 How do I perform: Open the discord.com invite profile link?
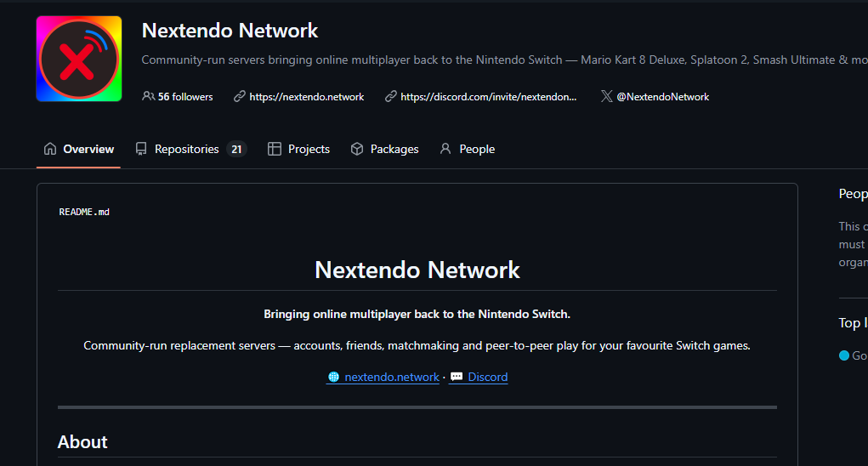pyautogui.click(x=488, y=96)
